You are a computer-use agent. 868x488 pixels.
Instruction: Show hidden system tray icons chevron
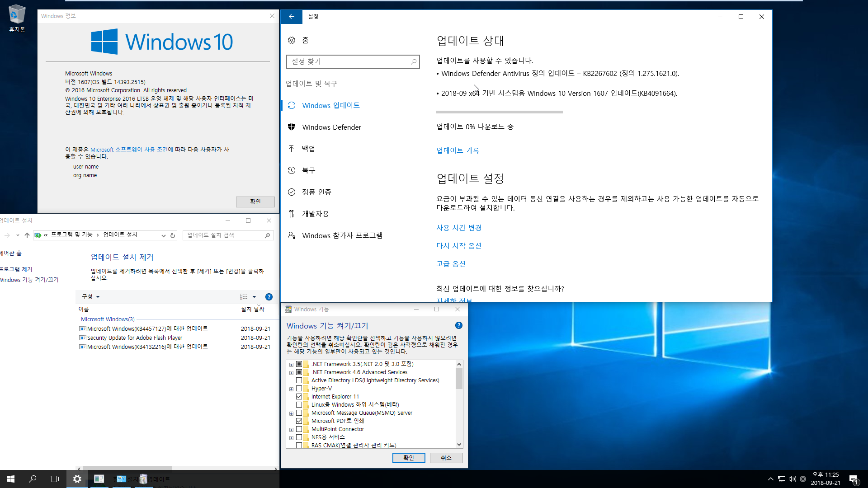770,479
